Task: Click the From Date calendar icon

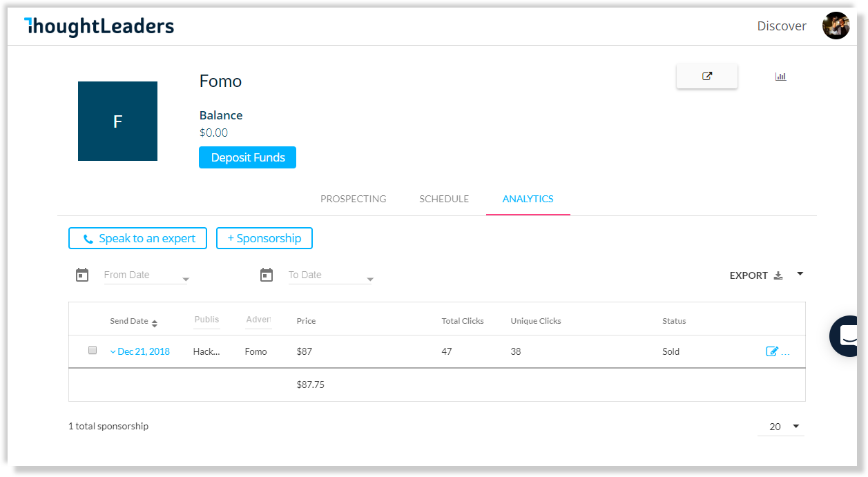Action: tap(82, 275)
